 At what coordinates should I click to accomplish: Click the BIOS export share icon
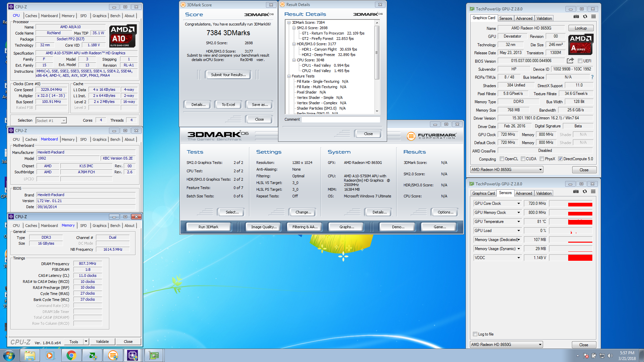pos(570,61)
